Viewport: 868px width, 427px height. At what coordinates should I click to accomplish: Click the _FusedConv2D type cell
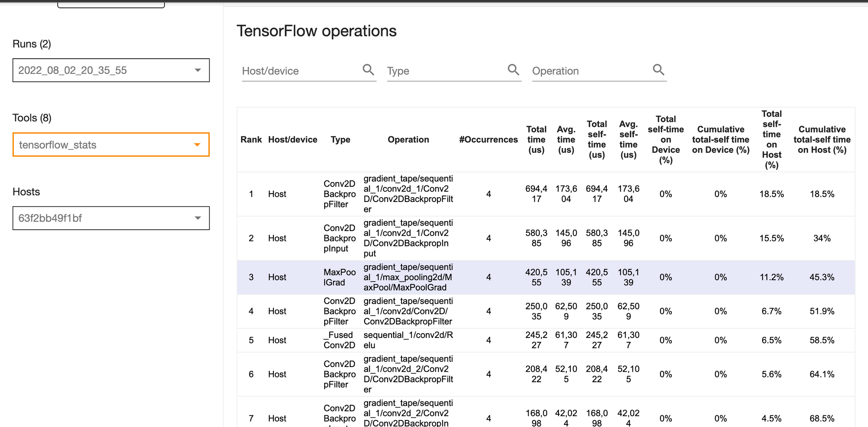click(339, 340)
